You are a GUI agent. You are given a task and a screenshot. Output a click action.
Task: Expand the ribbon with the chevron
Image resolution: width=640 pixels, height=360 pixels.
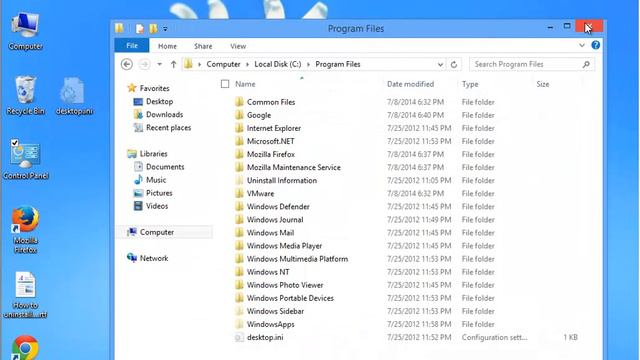582,45
